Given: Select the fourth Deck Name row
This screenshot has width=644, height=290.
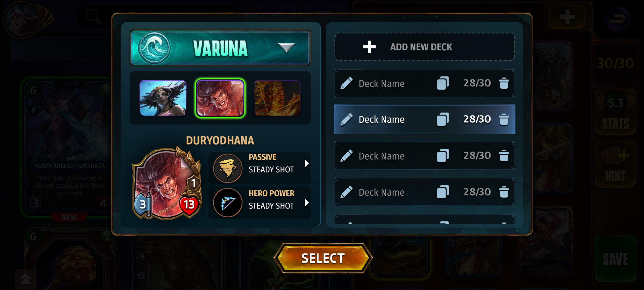Looking at the screenshot, I should (424, 192).
